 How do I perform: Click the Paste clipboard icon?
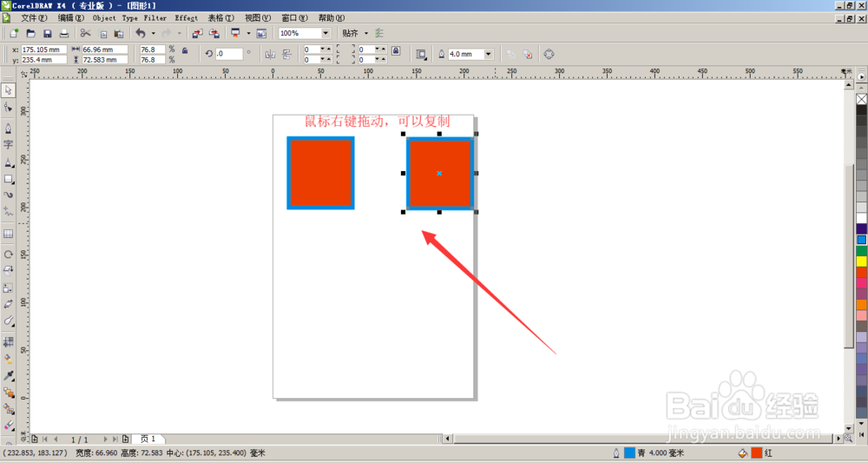120,33
